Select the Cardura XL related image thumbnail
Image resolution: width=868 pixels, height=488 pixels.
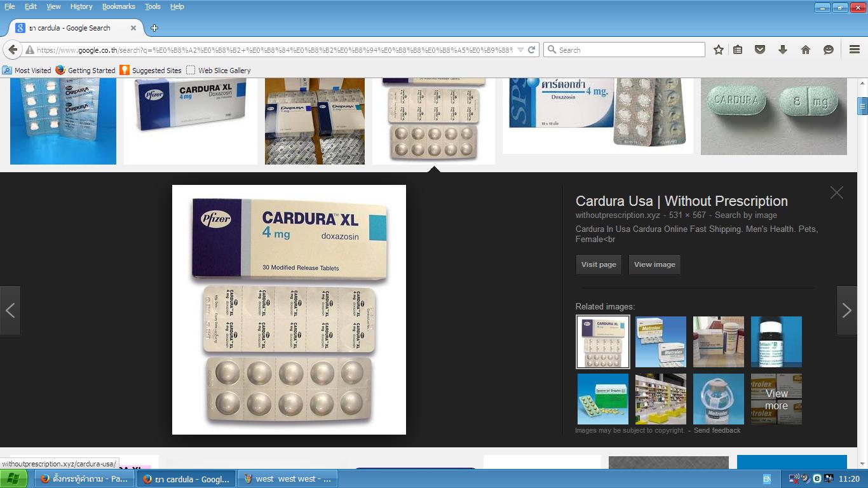pyautogui.click(x=603, y=342)
